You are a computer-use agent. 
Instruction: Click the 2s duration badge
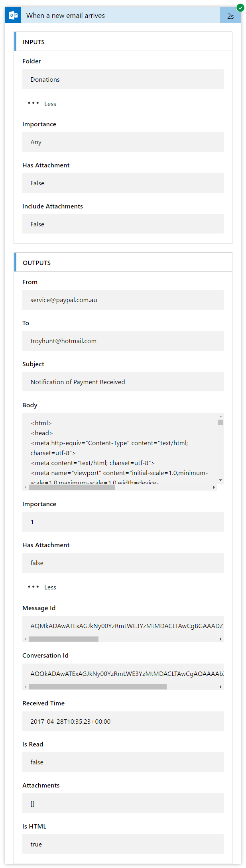pos(230,16)
